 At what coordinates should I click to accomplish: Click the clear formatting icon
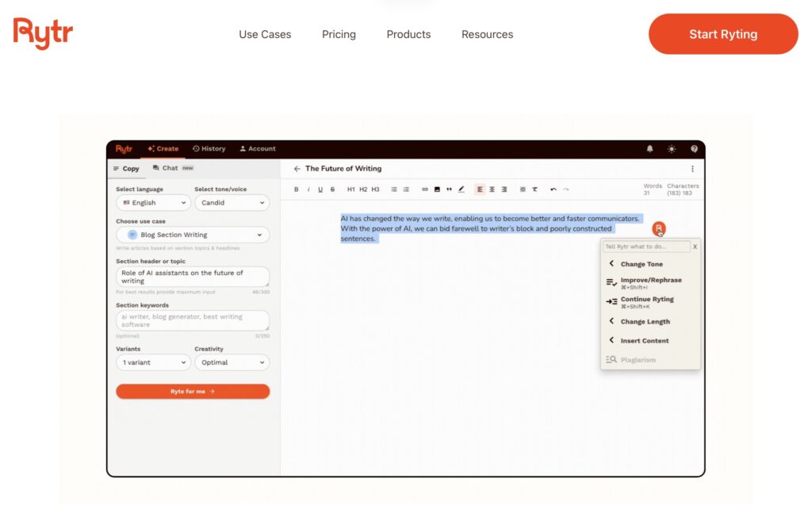point(535,189)
